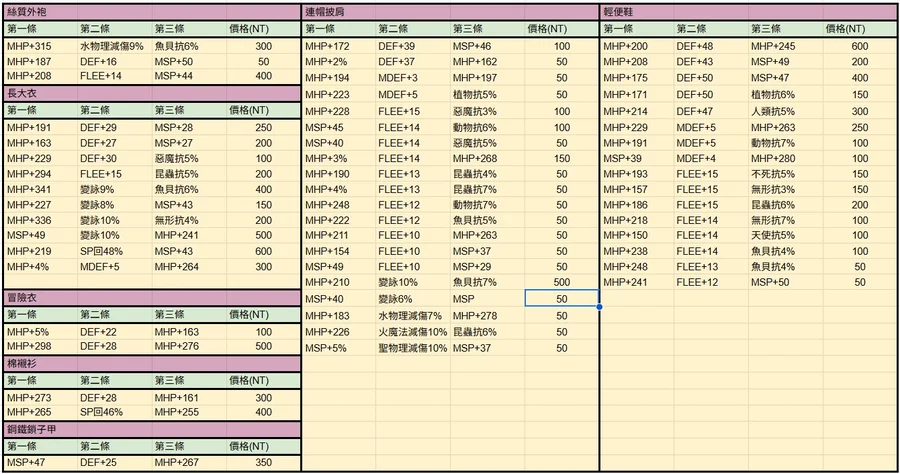Select the MHP+273 cell
This screenshot has height=474, width=900.
click(x=40, y=398)
